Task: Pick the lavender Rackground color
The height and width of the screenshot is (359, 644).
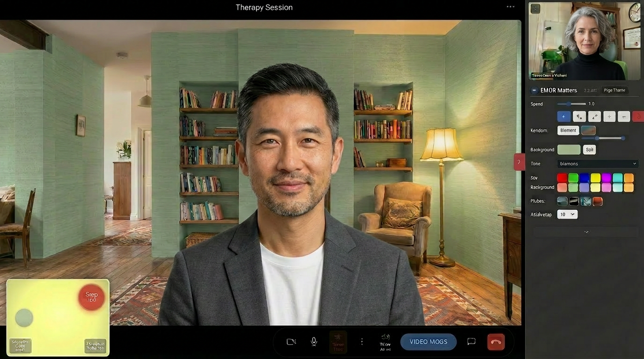Action: [585, 187]
